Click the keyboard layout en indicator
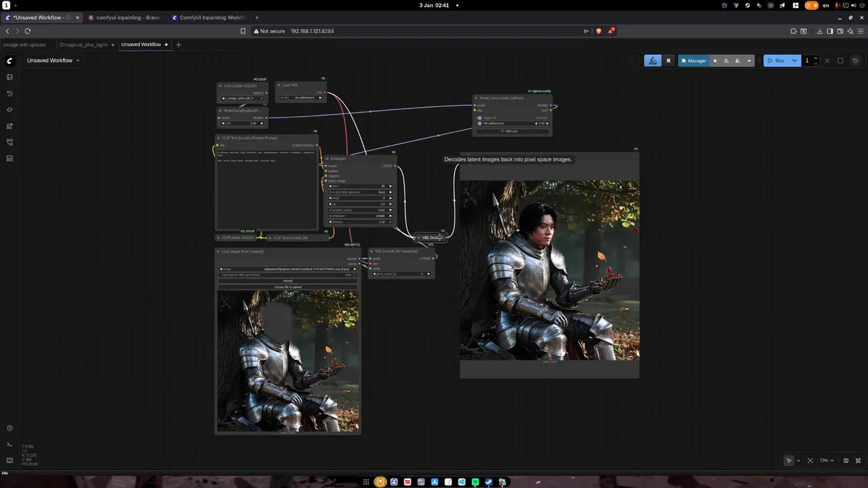 pos(826,5)
